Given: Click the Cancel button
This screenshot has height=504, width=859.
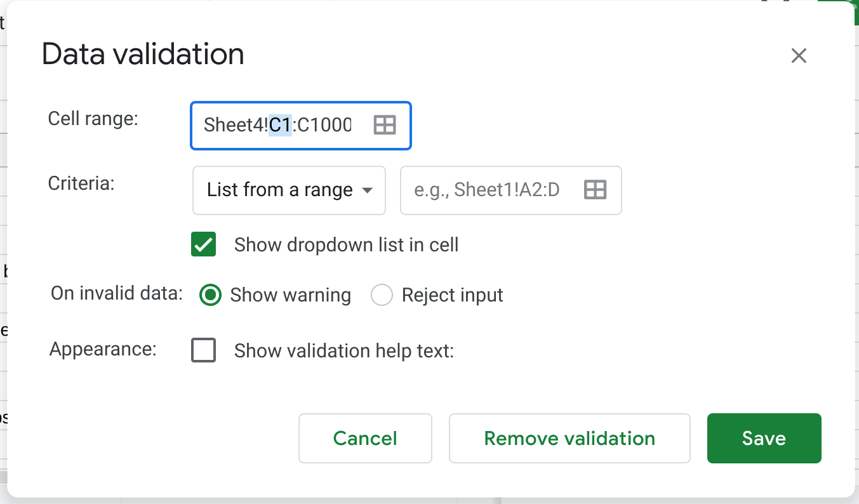Looking at the screenshot, I should (365, 438).
